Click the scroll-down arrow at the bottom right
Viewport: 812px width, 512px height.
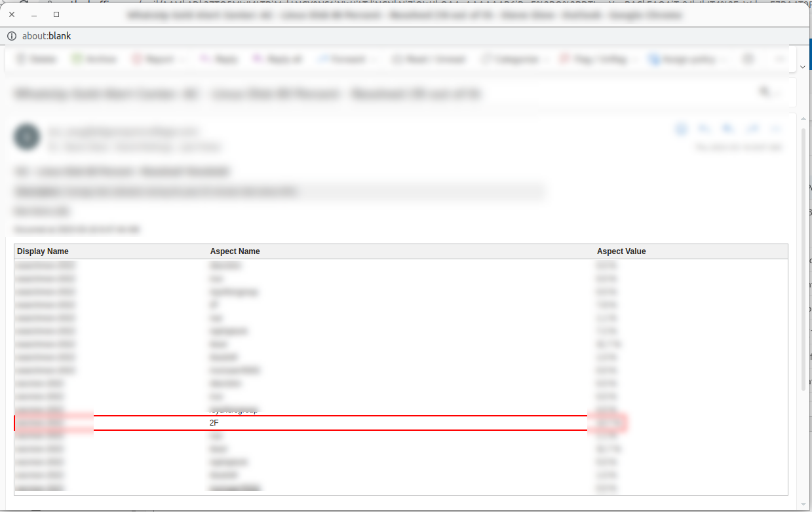(804, 503)
